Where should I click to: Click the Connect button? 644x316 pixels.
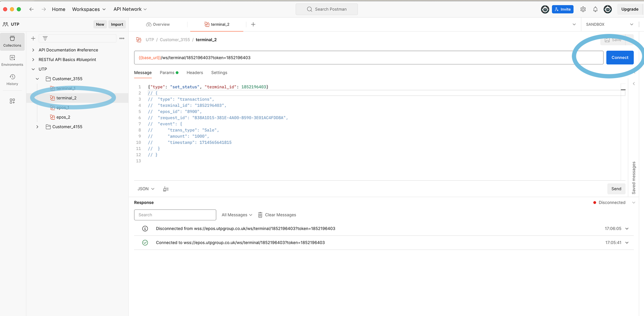click(x=620, y=58)
